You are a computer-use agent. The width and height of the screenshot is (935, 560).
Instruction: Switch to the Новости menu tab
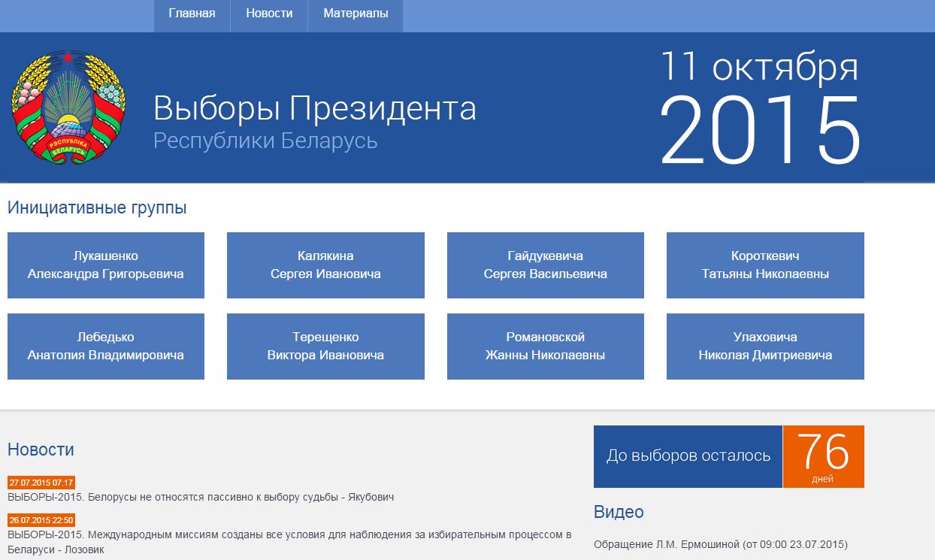point(269,16)
